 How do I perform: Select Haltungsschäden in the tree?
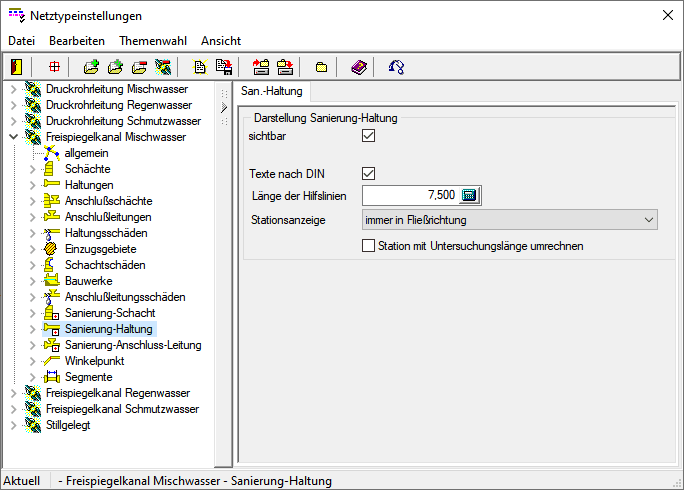click(x=106, y=233)
